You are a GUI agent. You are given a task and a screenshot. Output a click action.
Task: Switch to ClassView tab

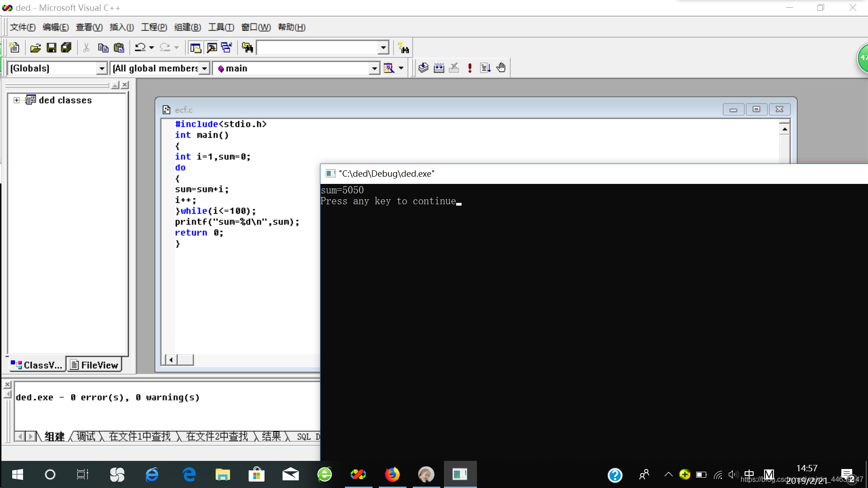click(37, 365)
